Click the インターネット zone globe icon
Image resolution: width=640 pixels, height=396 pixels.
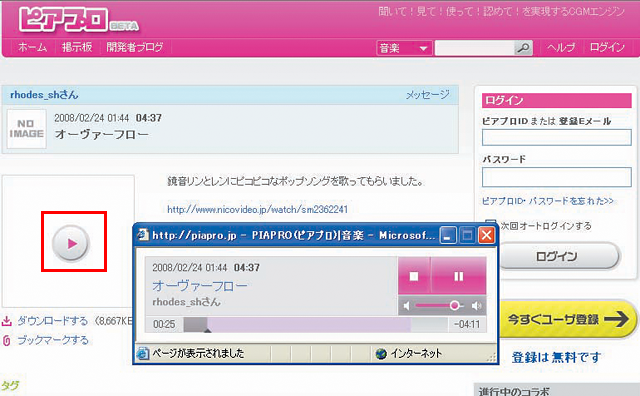pyautogui.click(x=381, y=354)
